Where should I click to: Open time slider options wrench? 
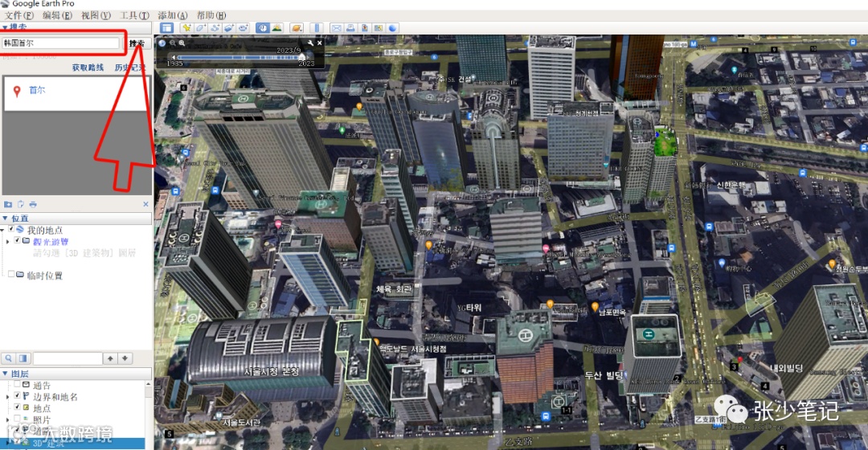(310, 43)
